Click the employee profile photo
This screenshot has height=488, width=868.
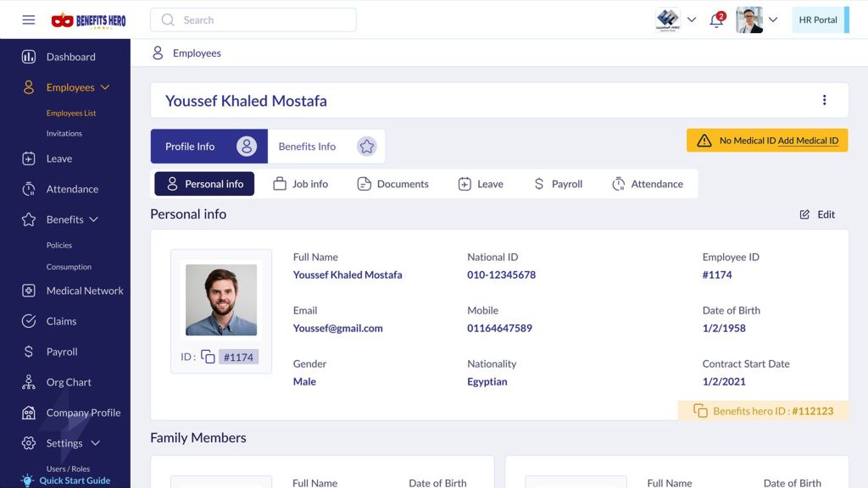point(221,300)
